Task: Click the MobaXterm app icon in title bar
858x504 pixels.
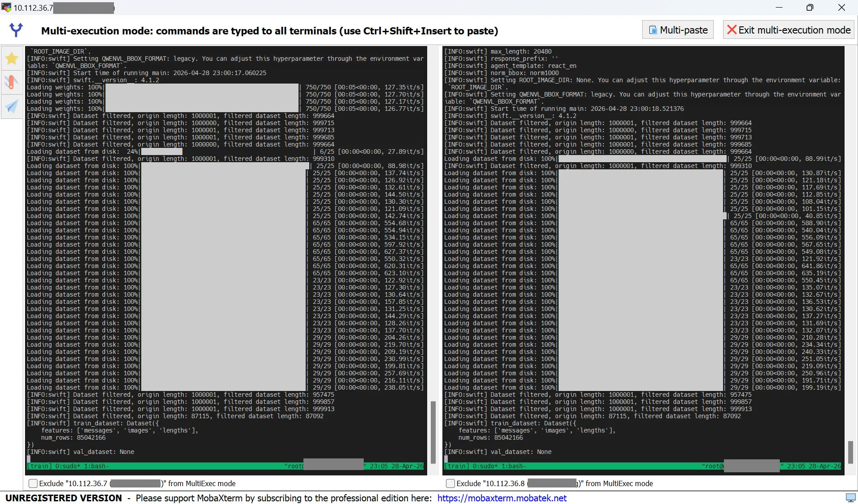Action: (6, 7)
